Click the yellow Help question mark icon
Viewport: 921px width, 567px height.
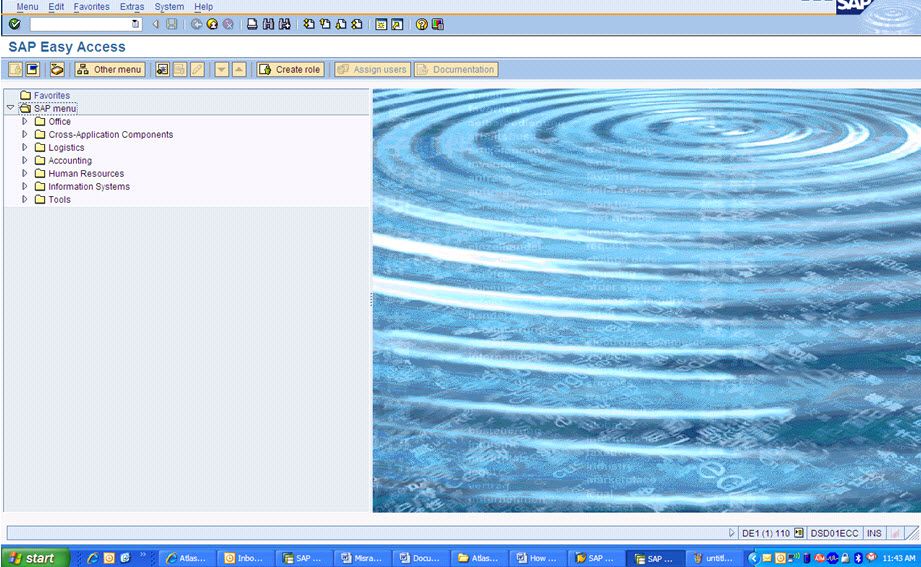(421, 24)
